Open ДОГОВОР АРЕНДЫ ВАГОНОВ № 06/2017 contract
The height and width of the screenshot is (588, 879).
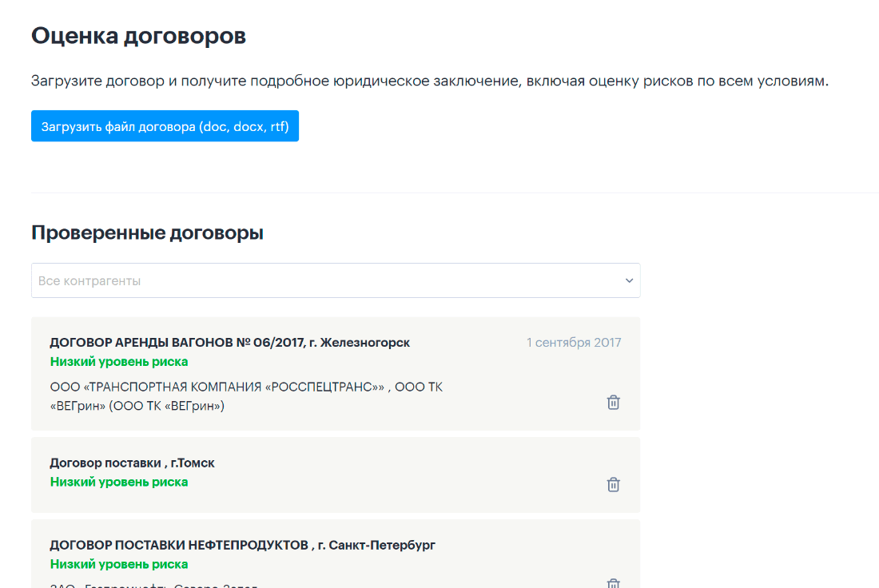pyautogui.click(x=229, y=343)
